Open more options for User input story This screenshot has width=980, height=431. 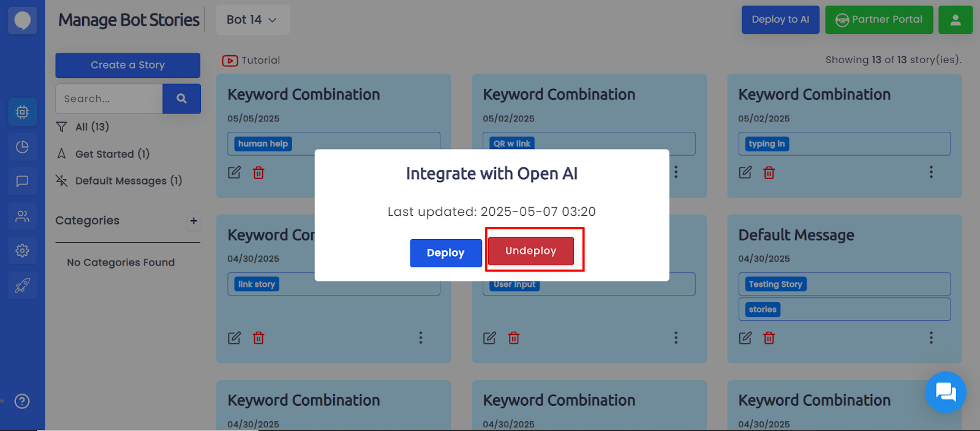click(676, 338)
